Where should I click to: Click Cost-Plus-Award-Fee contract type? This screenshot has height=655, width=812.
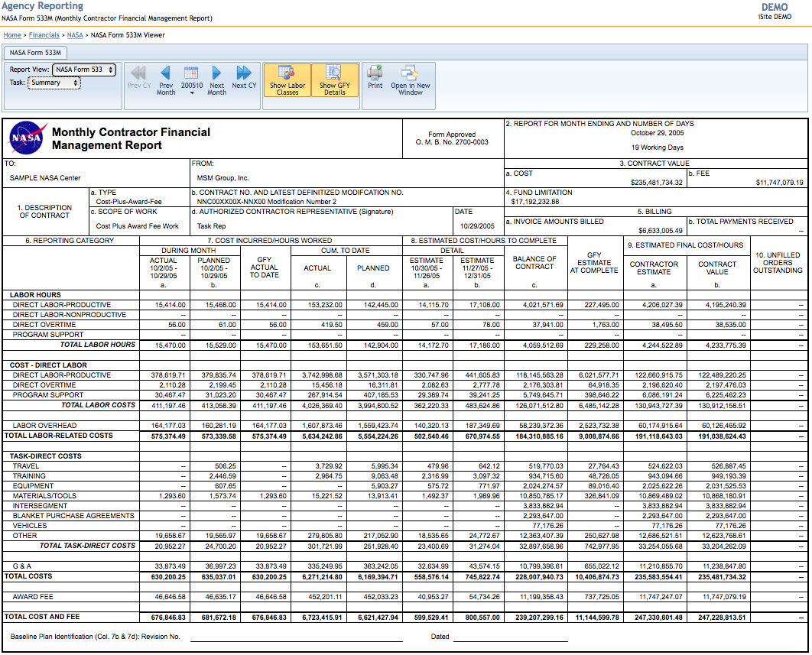coord(129,202)
